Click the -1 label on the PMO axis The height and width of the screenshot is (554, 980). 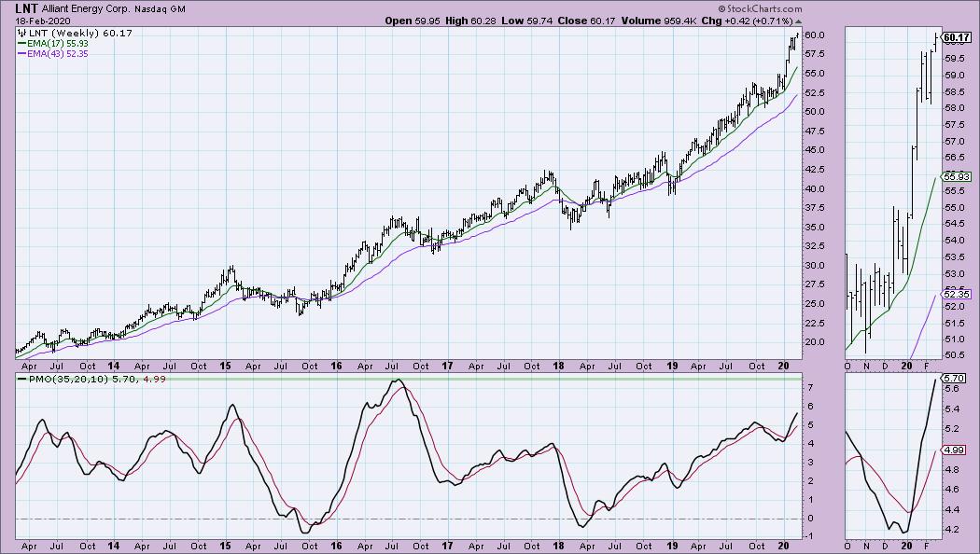(809, 536)
